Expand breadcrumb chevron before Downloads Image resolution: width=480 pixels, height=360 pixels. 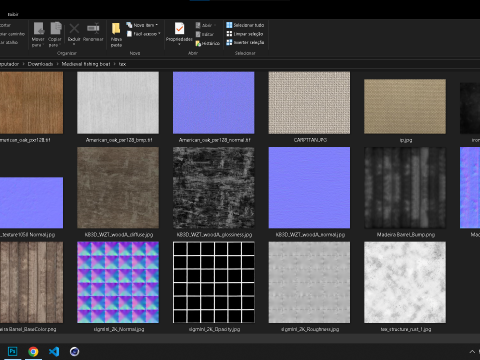point(23,64)
